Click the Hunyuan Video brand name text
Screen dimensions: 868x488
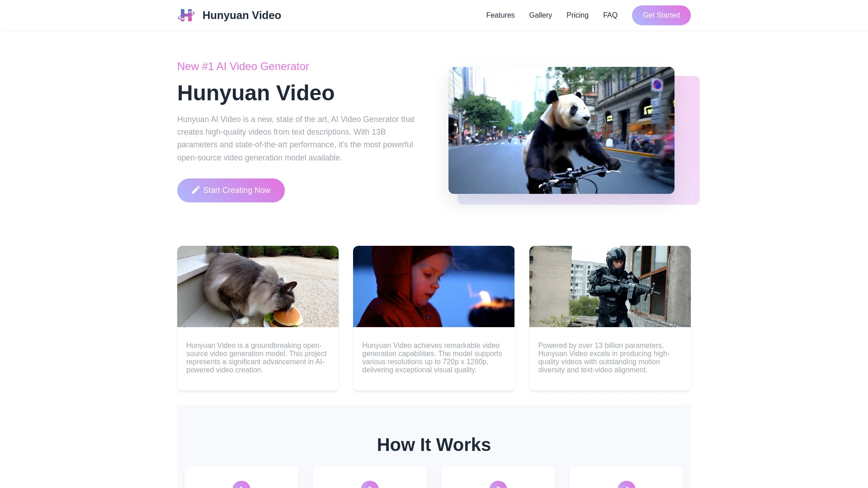(242, 15)
